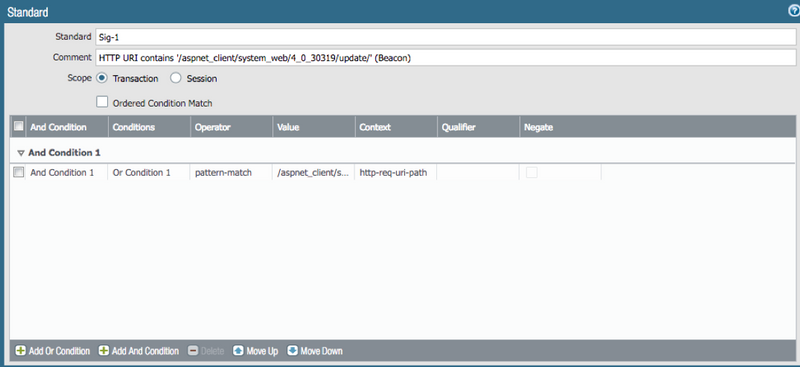Check the And Condition 1 row checkbox
Viewport: 800px width, 367px height.
pyautogui.click(x=18, y=173)
